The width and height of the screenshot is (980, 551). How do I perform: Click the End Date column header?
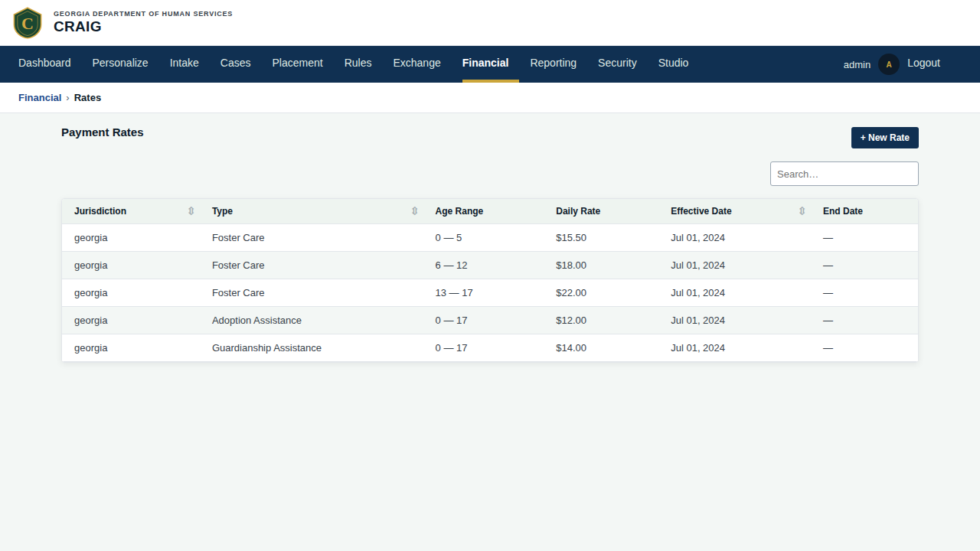click(x=843, y=211)
